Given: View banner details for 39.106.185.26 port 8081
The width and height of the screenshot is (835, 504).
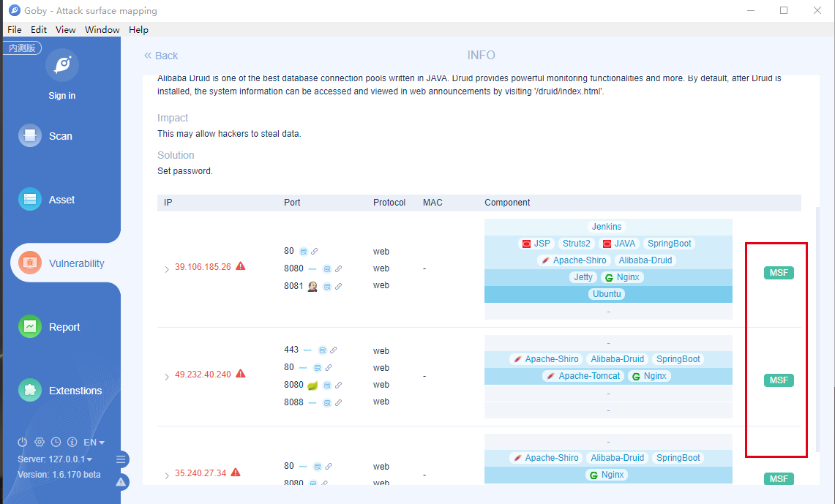Looking at the screenshot, I should click(328, 287).
